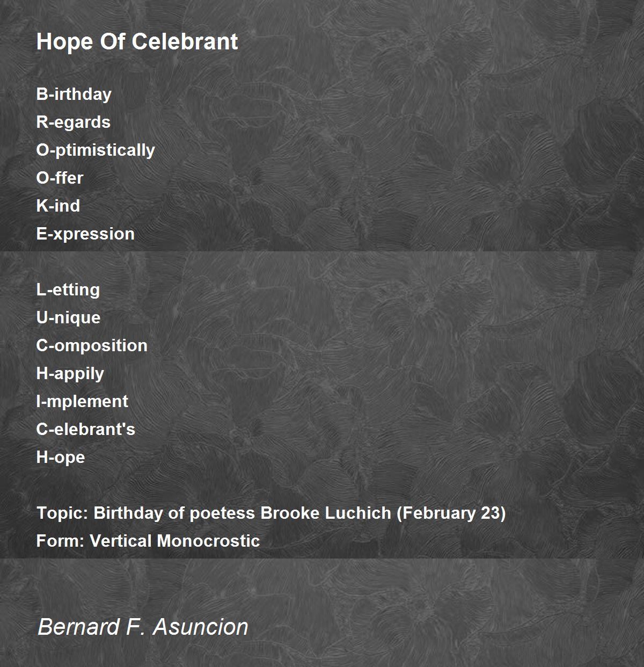Click the word C-elebrant's

point(86,429)
